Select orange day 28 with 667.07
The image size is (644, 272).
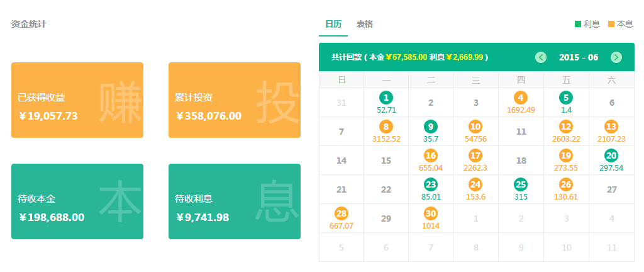[341, 213]
